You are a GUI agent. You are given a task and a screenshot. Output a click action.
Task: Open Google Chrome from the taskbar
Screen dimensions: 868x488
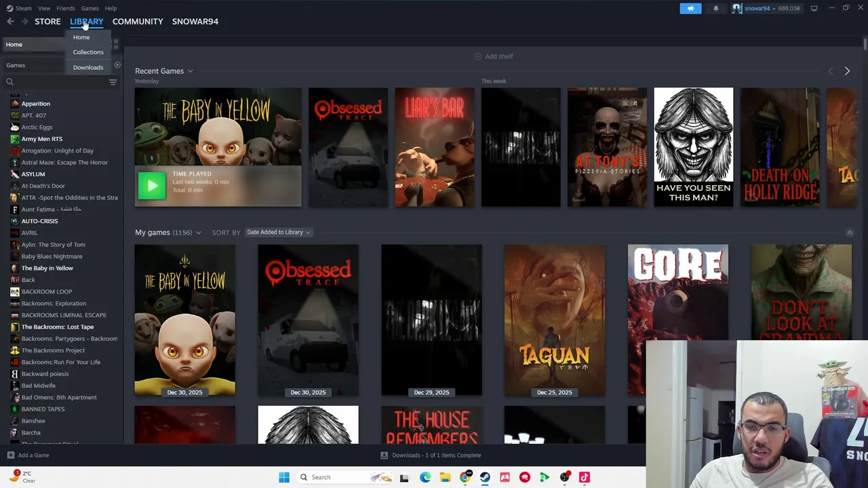tap(465, 477)
